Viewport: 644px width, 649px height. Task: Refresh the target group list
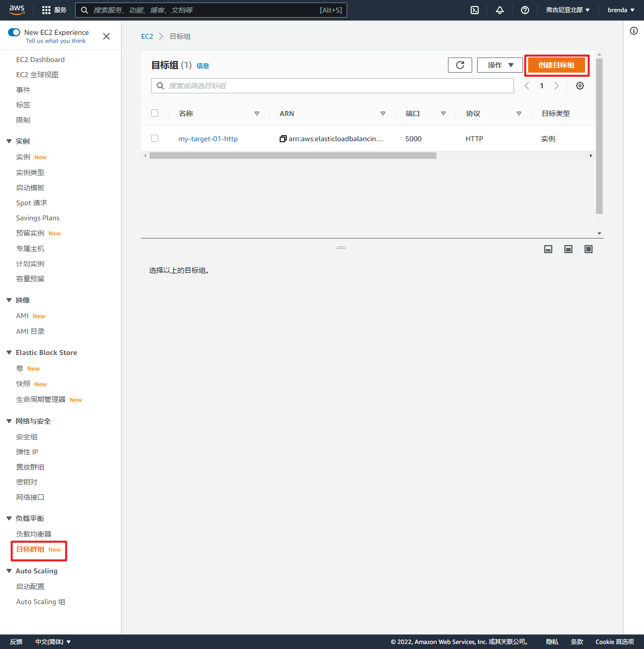460,65
